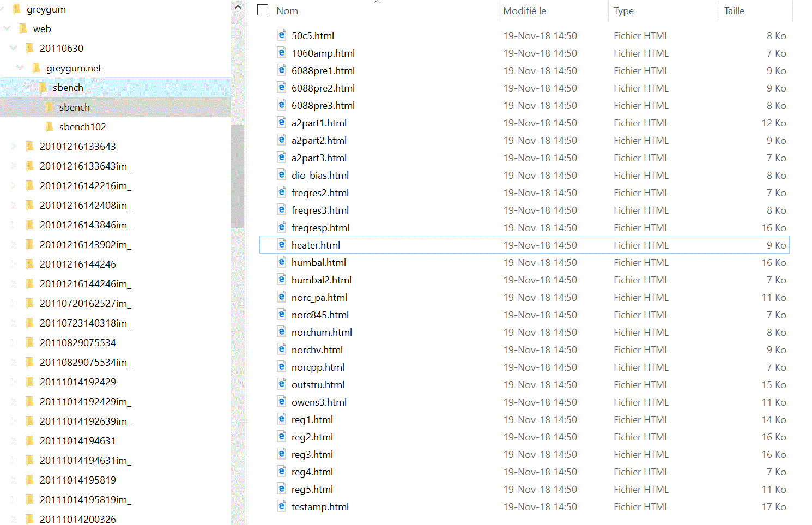Select the 20111014200326 folder
This screenshot has height=525, width=812.
tap(78, 519)
